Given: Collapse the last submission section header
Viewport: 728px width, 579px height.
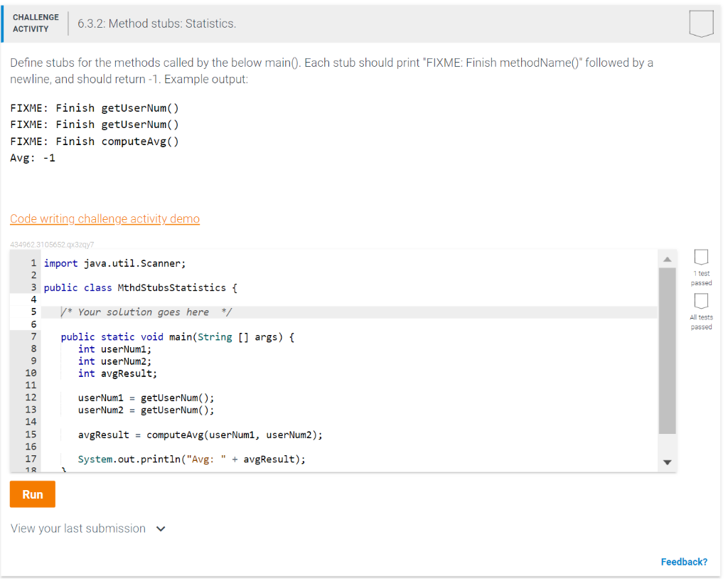Looking at the screenshot, I should click(x=77, y=528).
